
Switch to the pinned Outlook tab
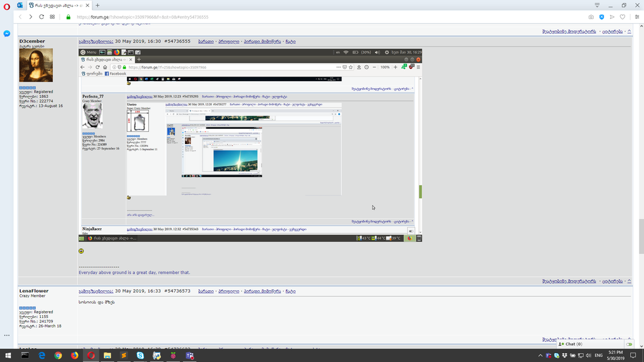pos(19,5)
